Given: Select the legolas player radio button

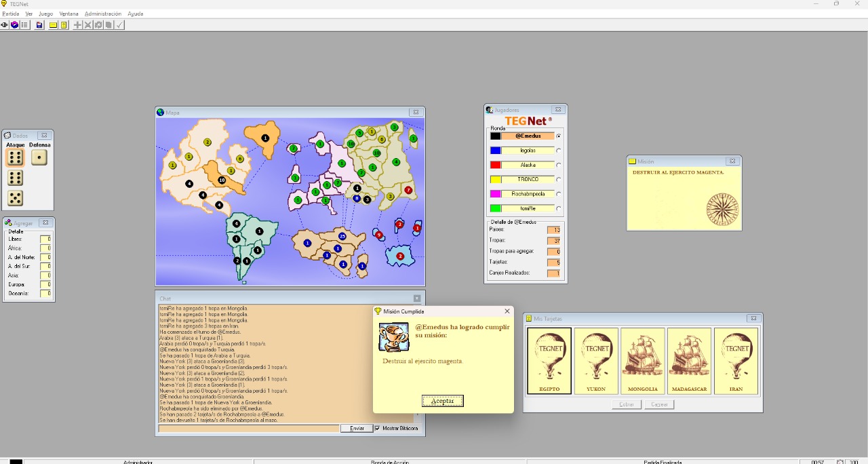Looking at the screenshot, I should click(x=559, y=151).
